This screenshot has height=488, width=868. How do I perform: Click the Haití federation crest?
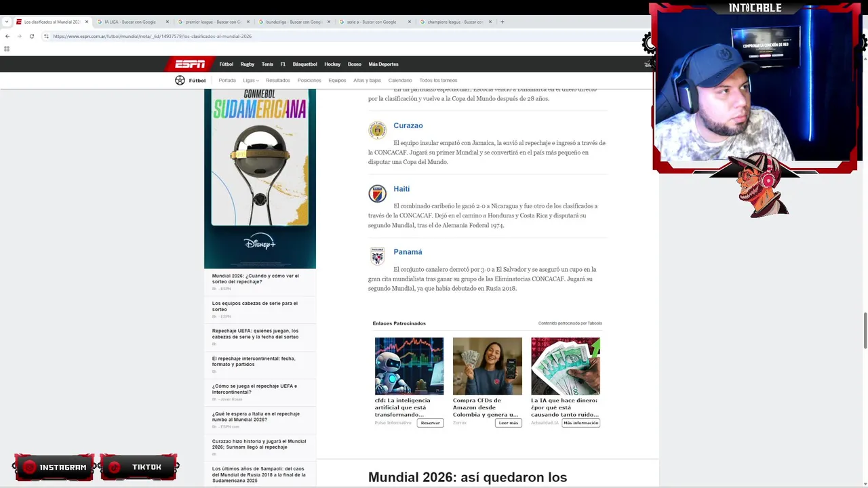[377, 193]
